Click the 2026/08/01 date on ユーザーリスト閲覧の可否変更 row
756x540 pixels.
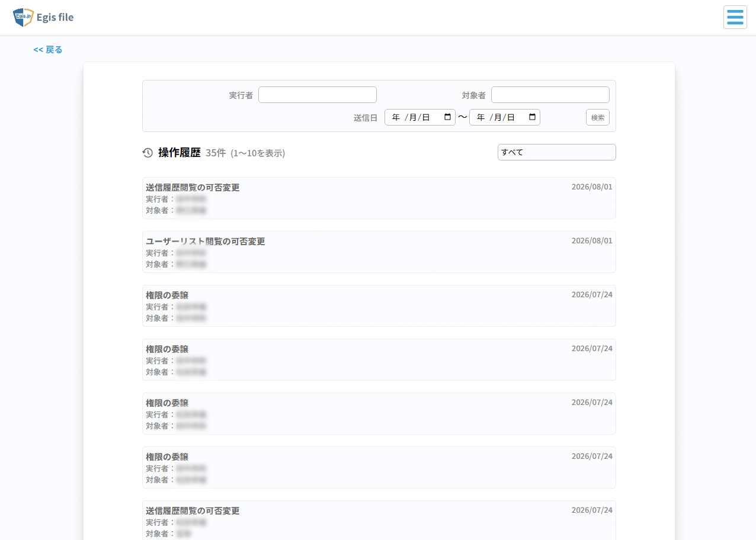[x=592, y=241]
